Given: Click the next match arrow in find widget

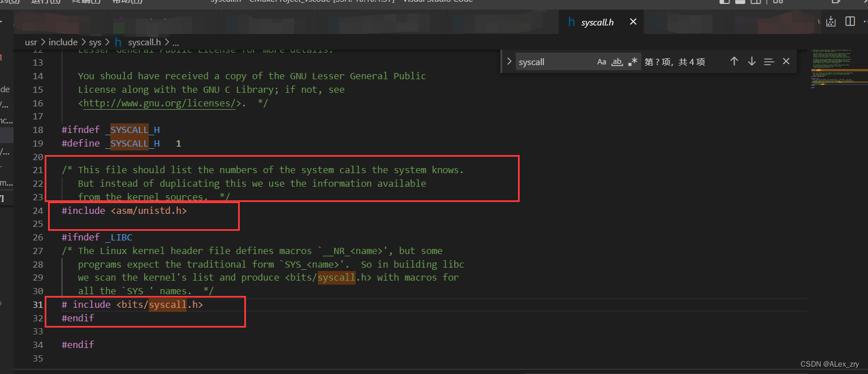Looking at the screenshot, I should [x=752, y=61].
